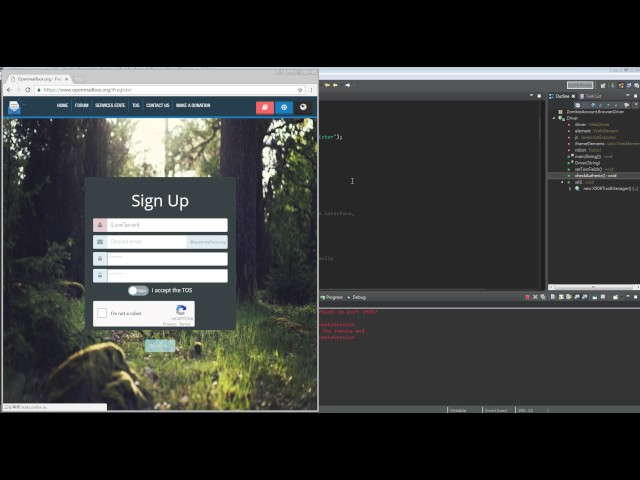640x480 pixels.
Task: Toggle the I accept the TOS switch
Action: (138, 291)
